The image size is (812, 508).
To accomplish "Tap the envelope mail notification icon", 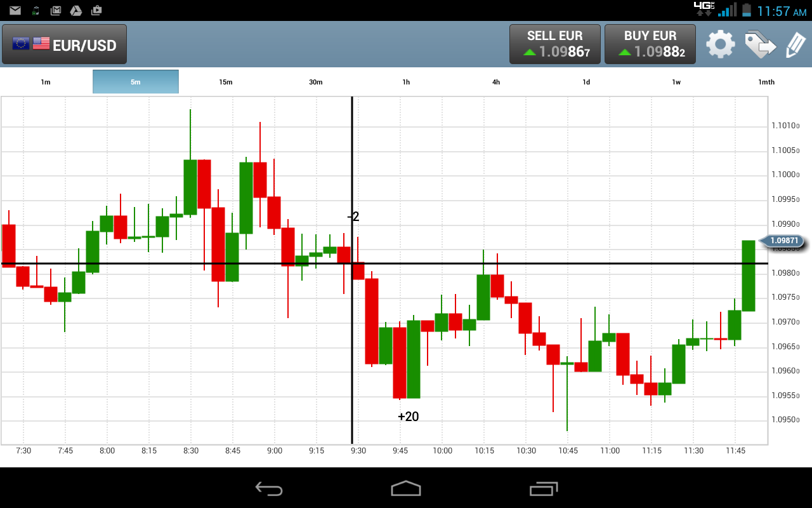I will click(x=15, y=11).
